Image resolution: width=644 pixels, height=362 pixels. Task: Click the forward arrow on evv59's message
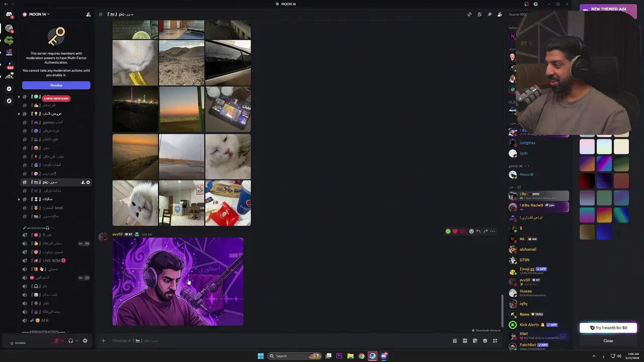[x=486, y=231]
